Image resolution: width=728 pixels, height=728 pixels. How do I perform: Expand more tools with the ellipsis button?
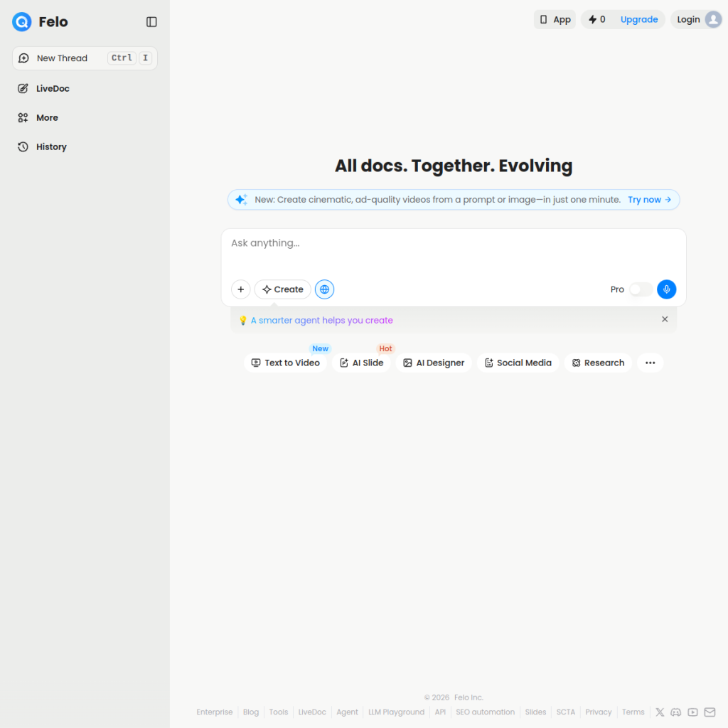(650, 363)
